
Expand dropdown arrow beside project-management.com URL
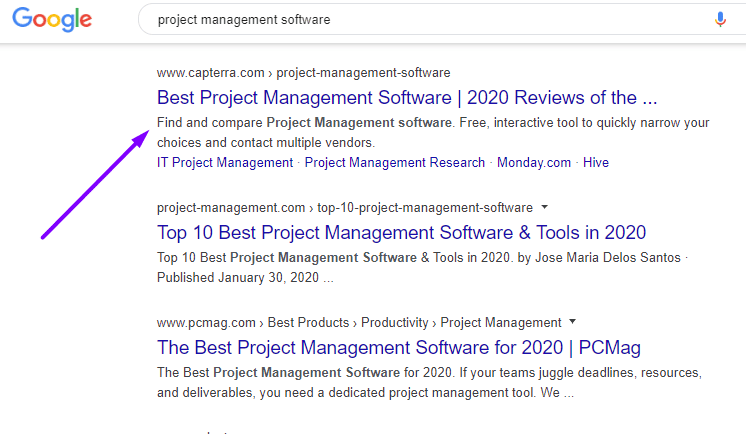pos(544,207)
